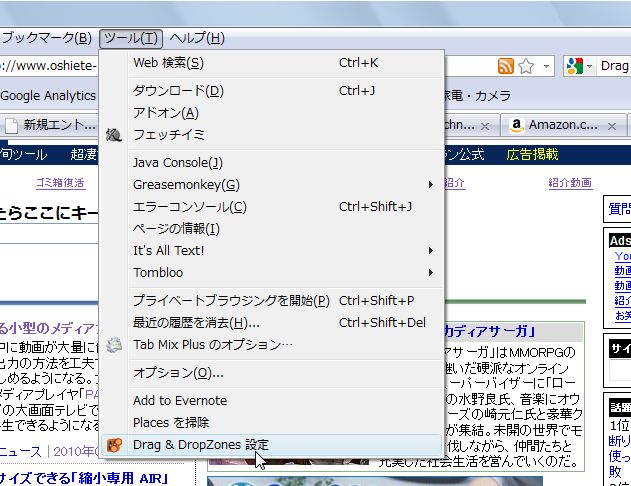Click the 広告掲載 navigation link

(x=532, y=154)
